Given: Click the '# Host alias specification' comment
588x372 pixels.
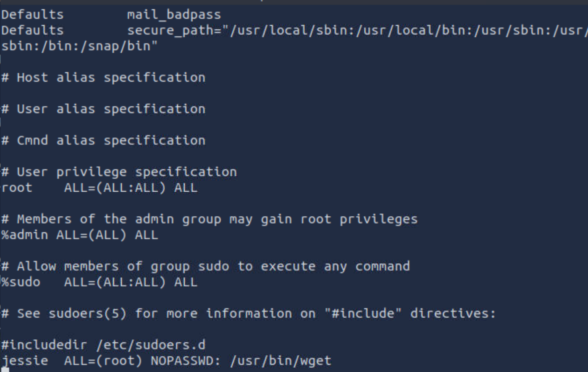Looking at the screenshot, I should (x=103, y=78).
